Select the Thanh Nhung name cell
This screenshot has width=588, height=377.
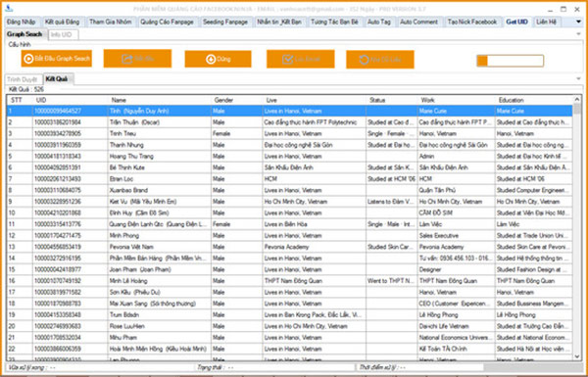[160, 145]
